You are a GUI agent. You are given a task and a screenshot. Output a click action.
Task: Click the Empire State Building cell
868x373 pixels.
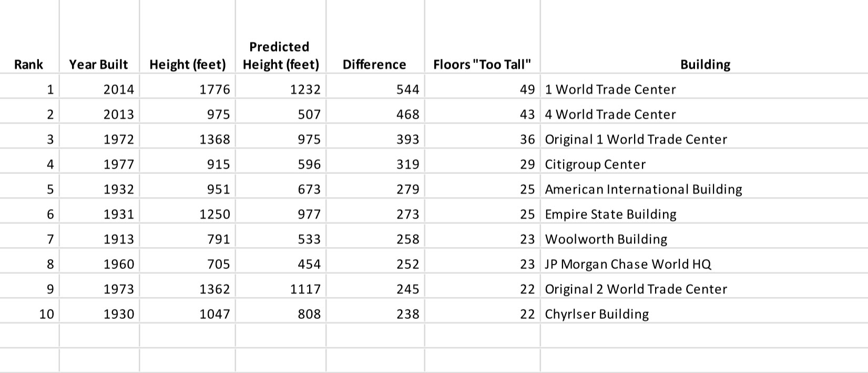[x=704, y=214]
